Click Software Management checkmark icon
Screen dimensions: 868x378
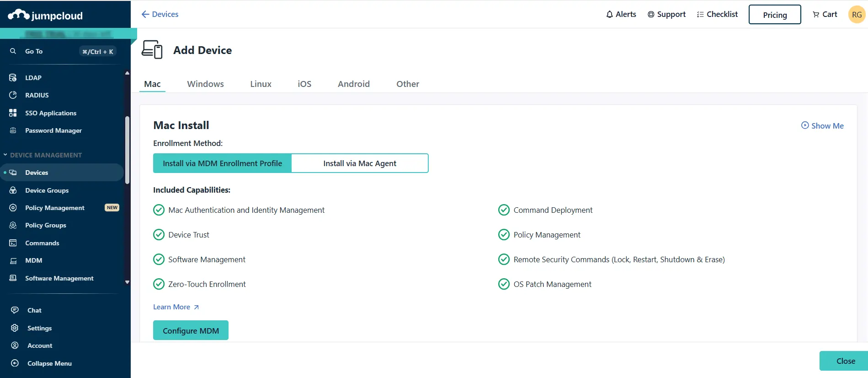tap(159, 259)
